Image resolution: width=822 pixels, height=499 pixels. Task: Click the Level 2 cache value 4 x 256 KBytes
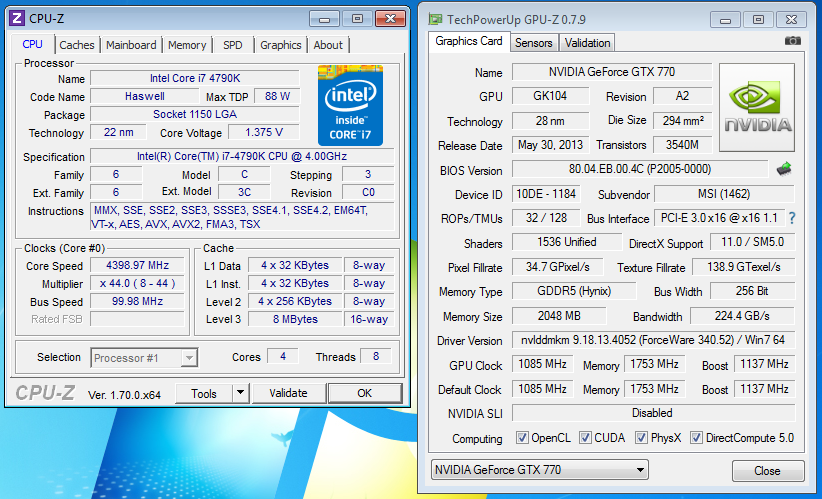(x=295, y=301)
